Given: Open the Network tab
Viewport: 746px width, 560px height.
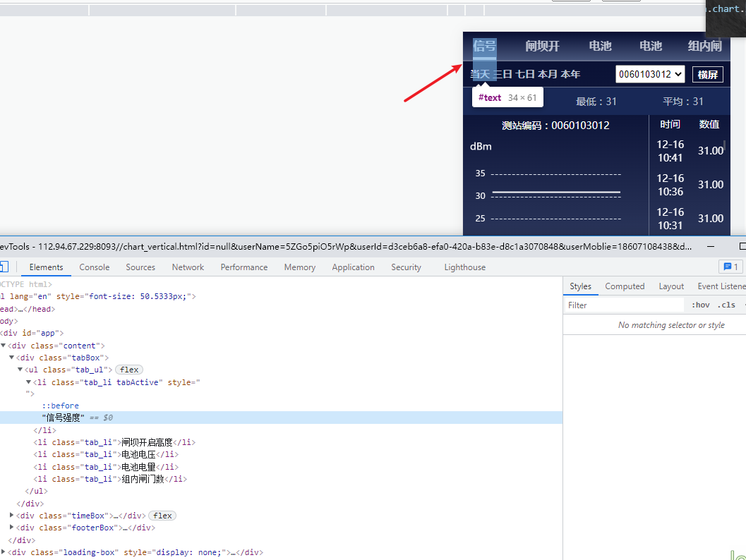Looking at the screenshot, I should pos(188,267).
